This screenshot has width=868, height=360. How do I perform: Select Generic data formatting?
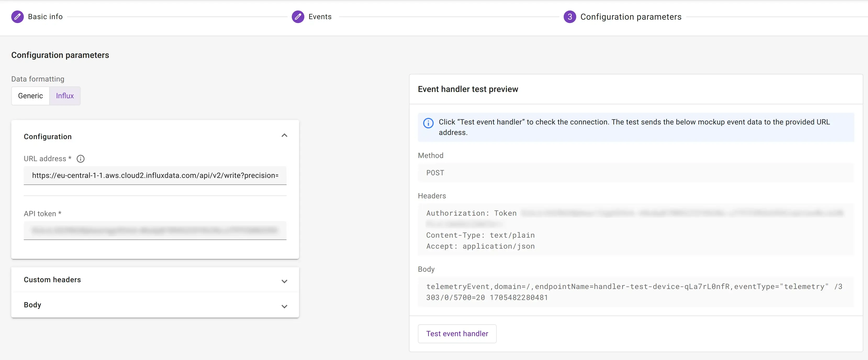click(x=30, y=96)
